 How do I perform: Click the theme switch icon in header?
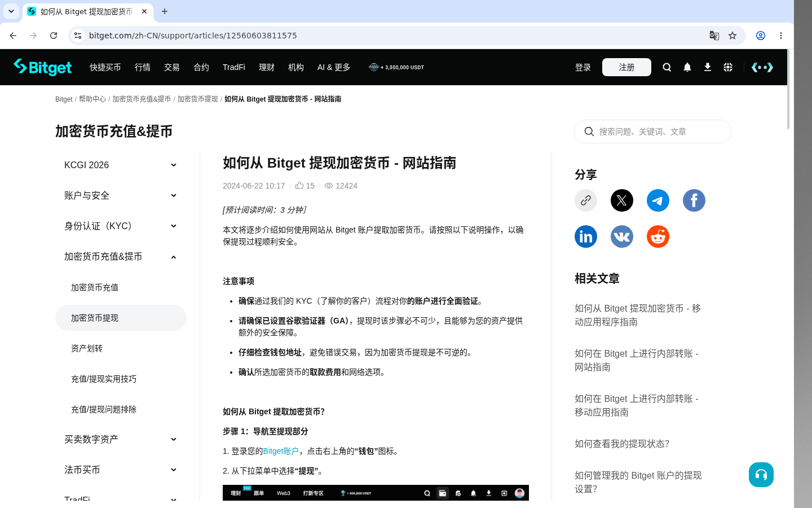click(762, 67)
